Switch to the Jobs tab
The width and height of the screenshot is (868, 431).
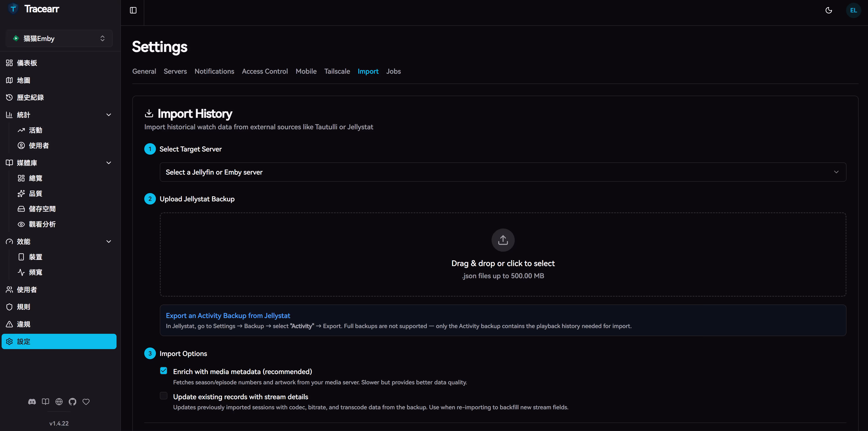[x=393, y=71]
